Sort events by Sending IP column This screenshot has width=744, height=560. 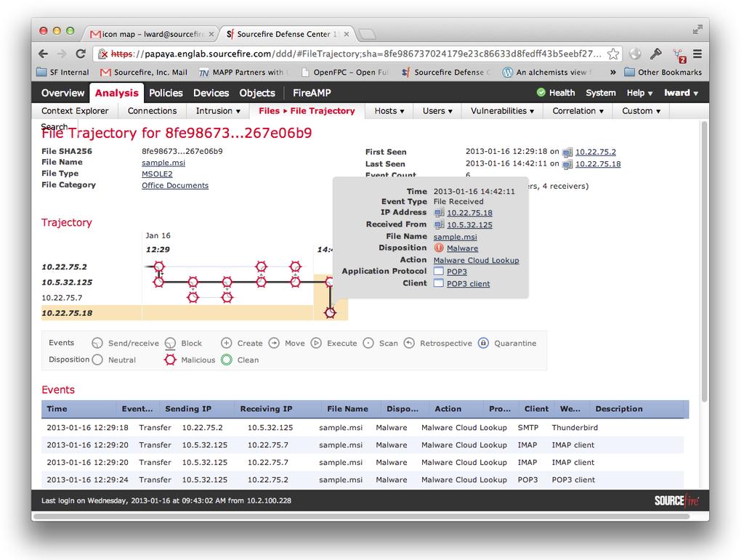pos(188,409)
